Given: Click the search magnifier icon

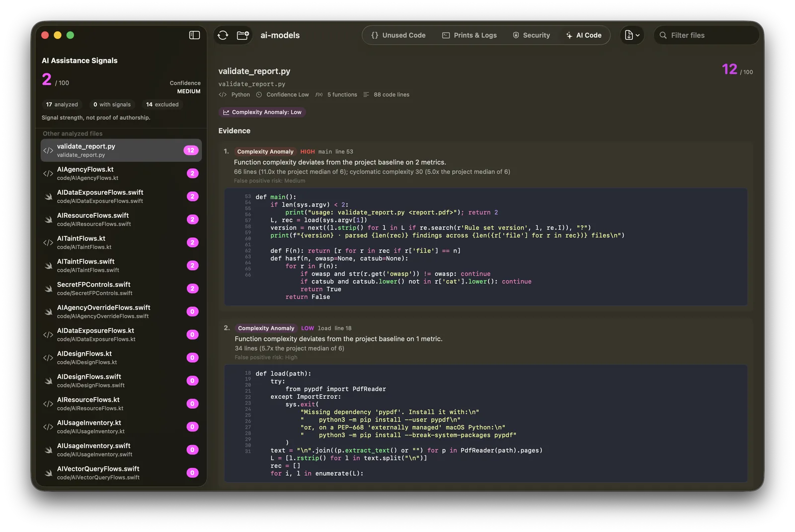Looking at the screenshot, I should [x=663, y=35].
